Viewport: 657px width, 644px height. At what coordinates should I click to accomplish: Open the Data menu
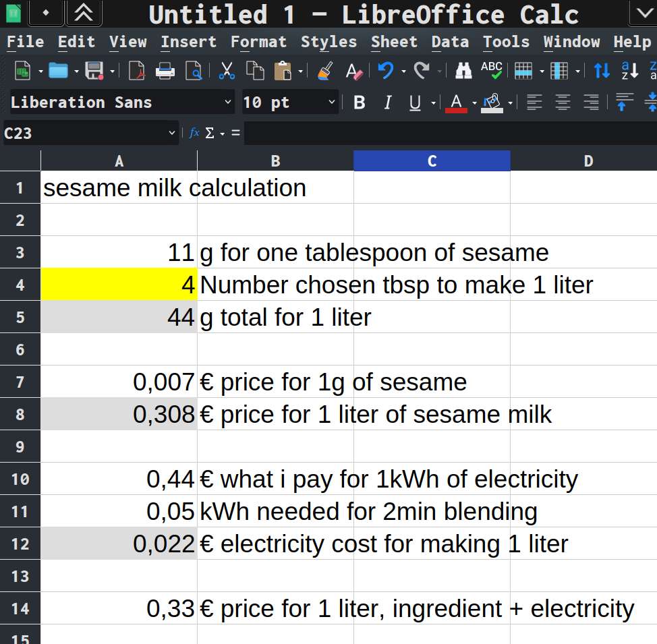tap(450, 42)
